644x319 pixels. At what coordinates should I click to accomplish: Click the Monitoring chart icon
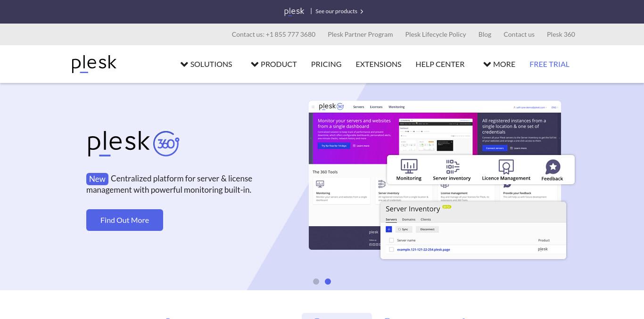(409, 166)
